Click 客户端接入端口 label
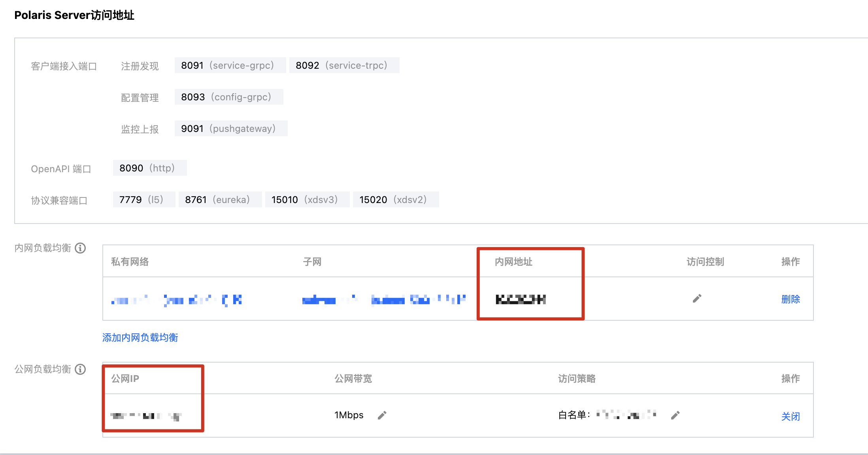The height and width of the screenshot is (455, 868). click(64, 66)
